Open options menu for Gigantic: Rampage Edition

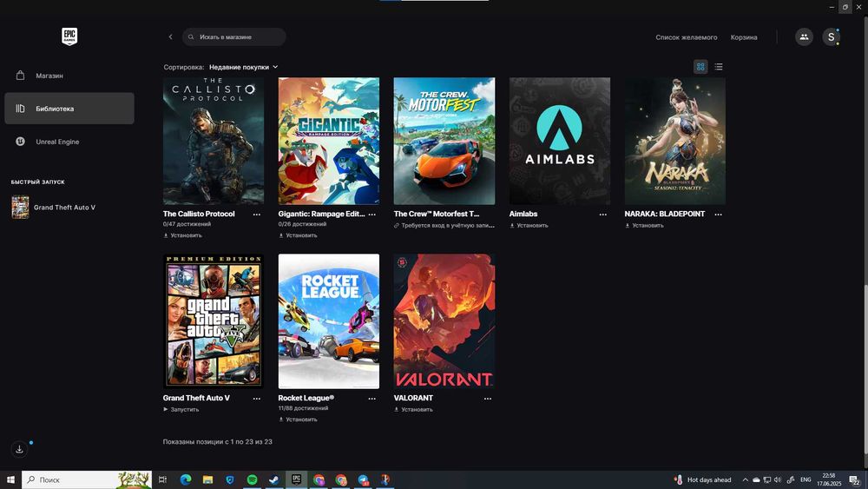point(372,215)
